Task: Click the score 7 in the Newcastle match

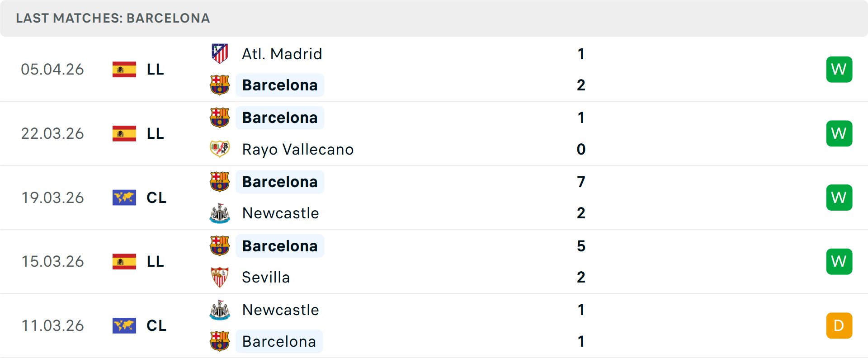Action: [581, 181]
